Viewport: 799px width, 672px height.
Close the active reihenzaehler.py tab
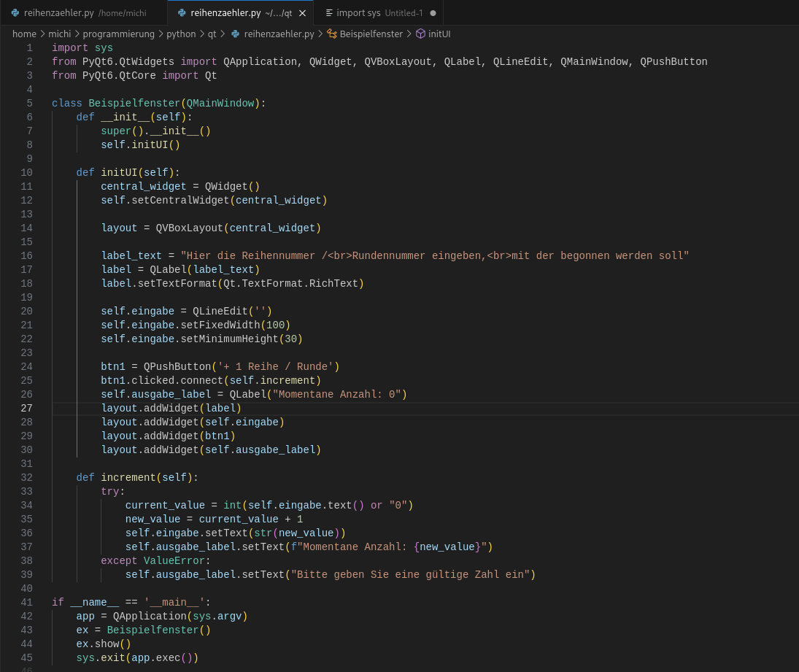[x=302, y=12]
